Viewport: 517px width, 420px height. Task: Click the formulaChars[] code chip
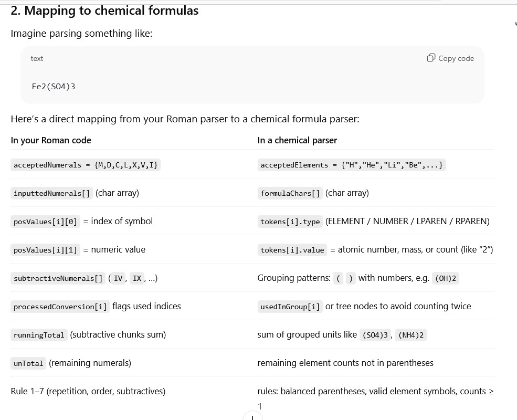[x=290, y=193]
